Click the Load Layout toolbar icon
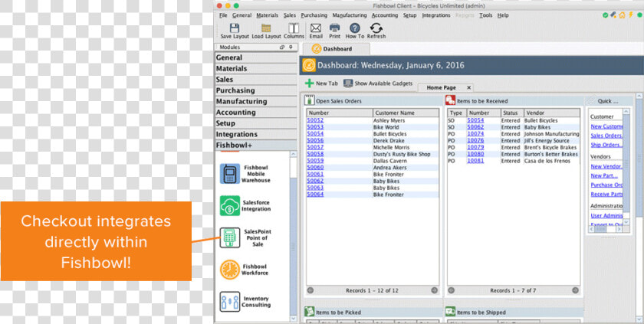The height and width of the screenshot is (324, 644). point(266,28)
